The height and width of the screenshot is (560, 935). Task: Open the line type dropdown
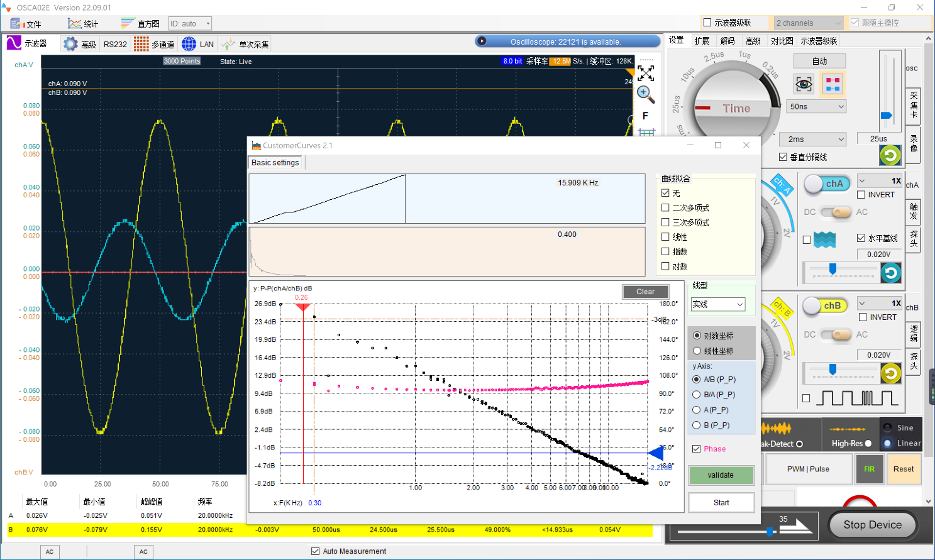coord(718,304)
